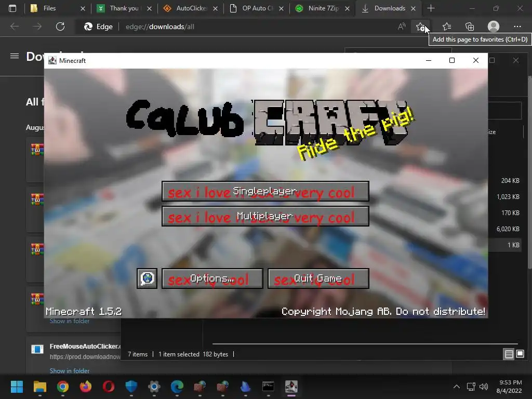Click the Minecraft window title icon

(52, 60)
